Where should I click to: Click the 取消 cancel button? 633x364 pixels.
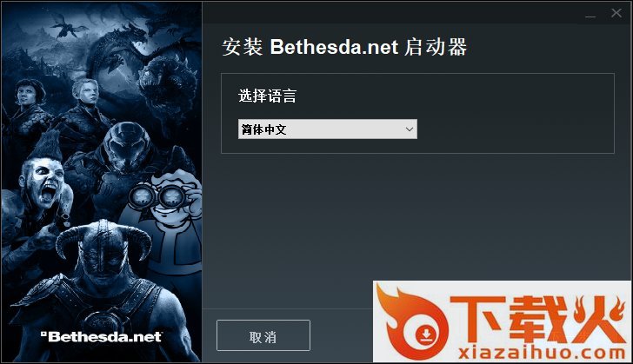pyautogui.click(x=263, y=335)
